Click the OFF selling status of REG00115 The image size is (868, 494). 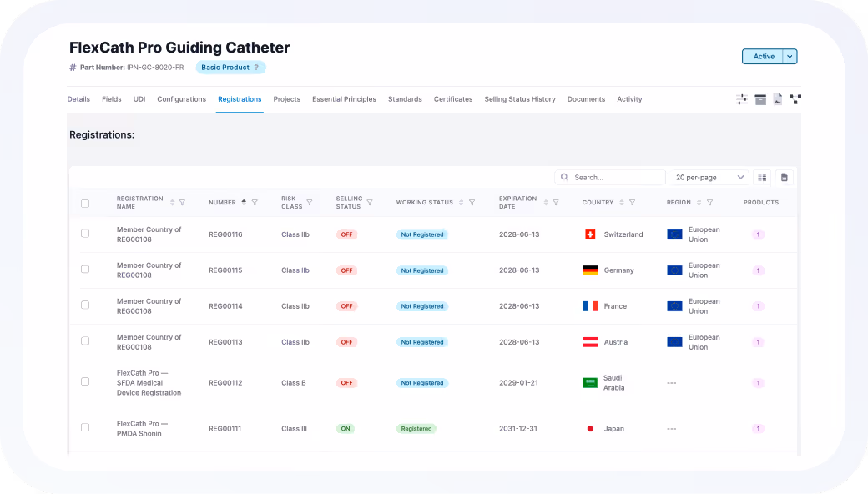click(x=346, y=270)
